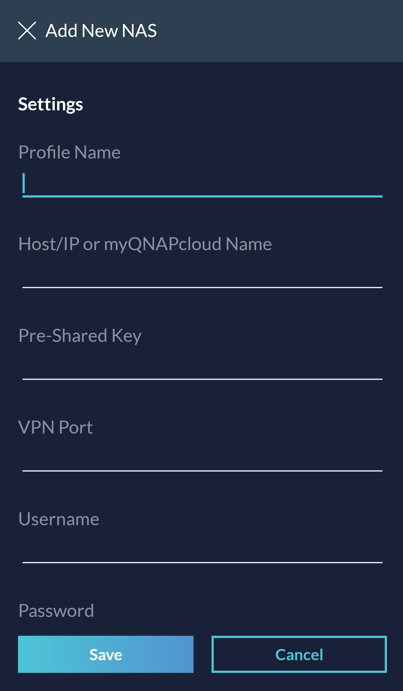The height and width of the screenshot is (691, 403).
Task: Click the Profile Name label
Action: [x=69, y=152]
